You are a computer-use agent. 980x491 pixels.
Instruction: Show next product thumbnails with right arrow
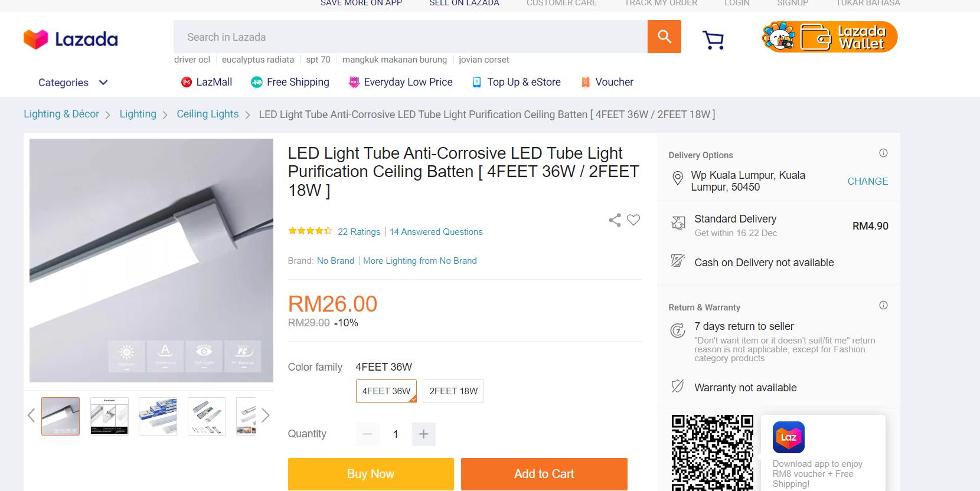point(266,415)
